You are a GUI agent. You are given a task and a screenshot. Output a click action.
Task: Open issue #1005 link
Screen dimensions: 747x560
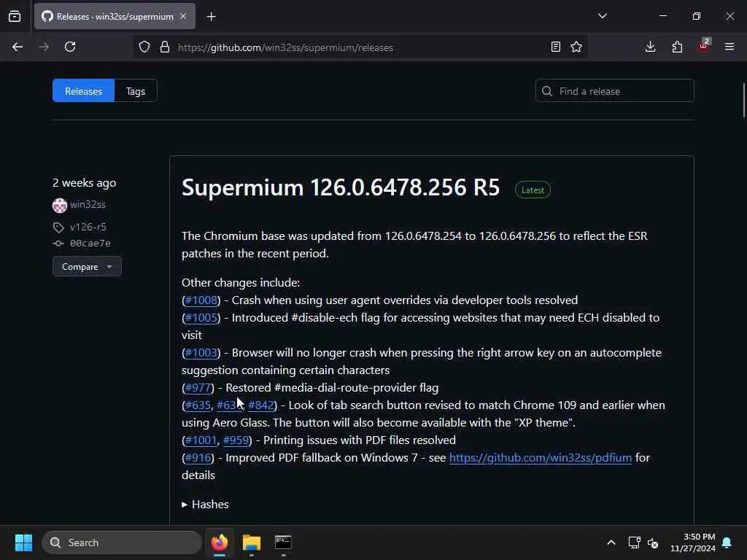point(201,318)
